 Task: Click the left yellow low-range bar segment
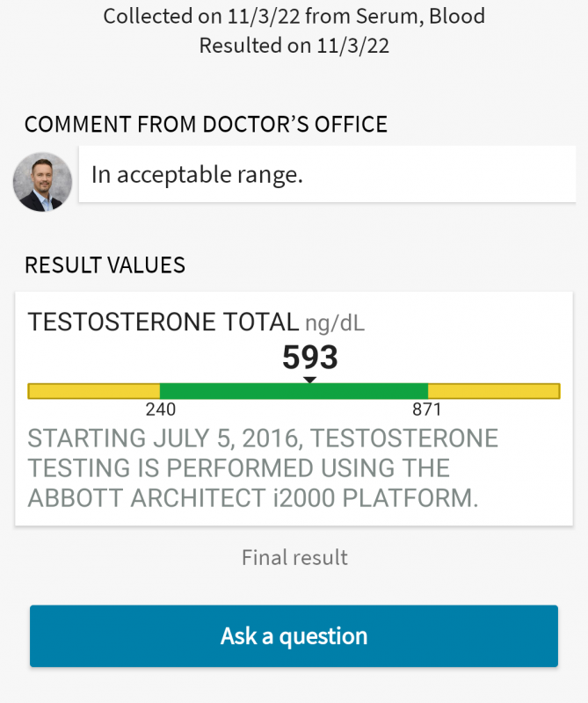pos(94,391)
